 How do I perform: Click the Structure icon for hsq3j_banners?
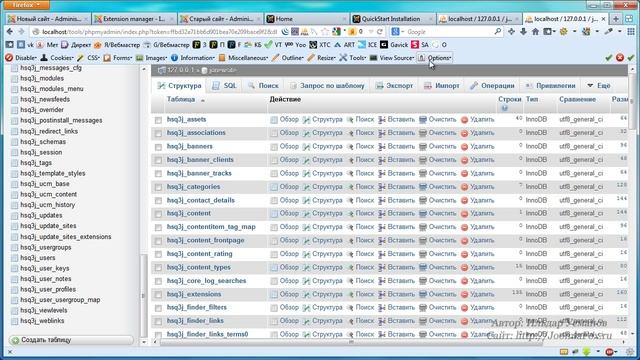(x=306, y=147)
